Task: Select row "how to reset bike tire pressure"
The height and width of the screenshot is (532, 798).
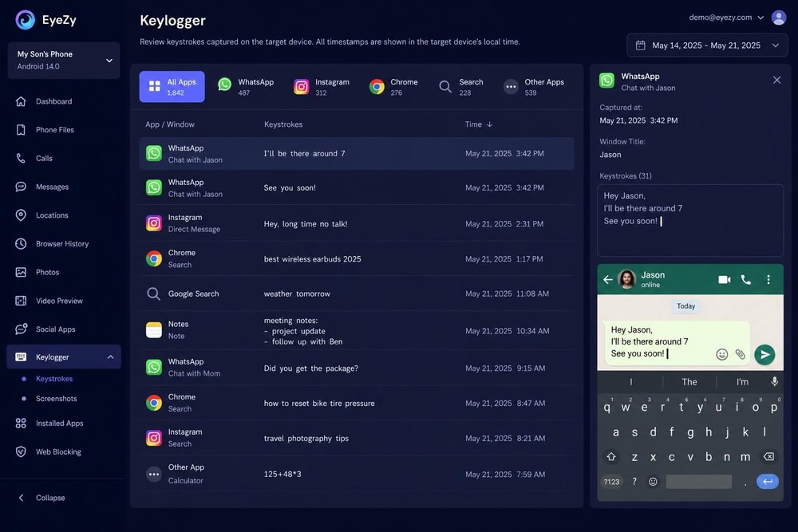Action: coord(356,403)
